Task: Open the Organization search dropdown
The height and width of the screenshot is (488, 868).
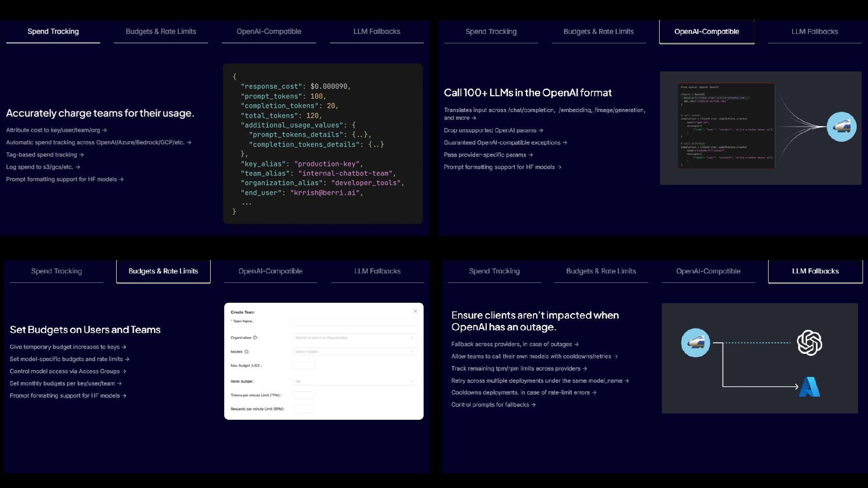Action: tap(354, 338)
